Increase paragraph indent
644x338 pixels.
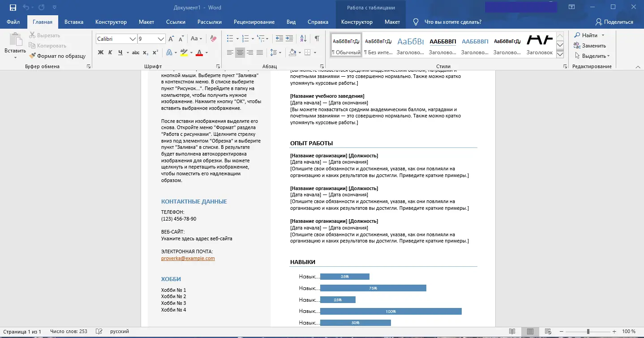tap(289, 39)
